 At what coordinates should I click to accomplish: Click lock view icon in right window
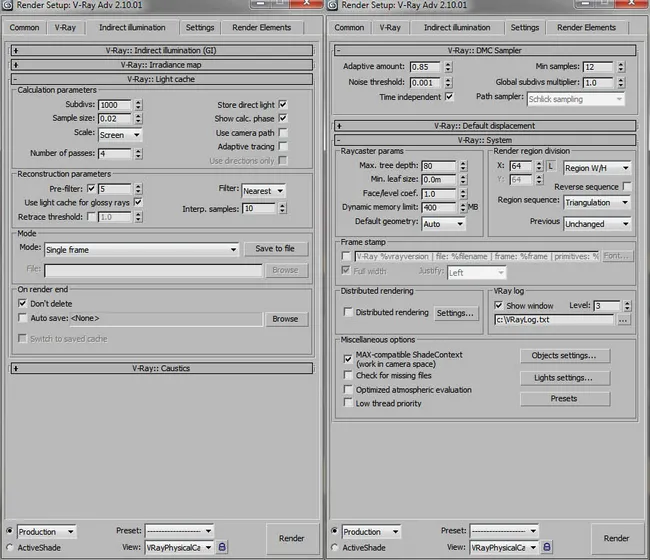(x=547, y=547)
